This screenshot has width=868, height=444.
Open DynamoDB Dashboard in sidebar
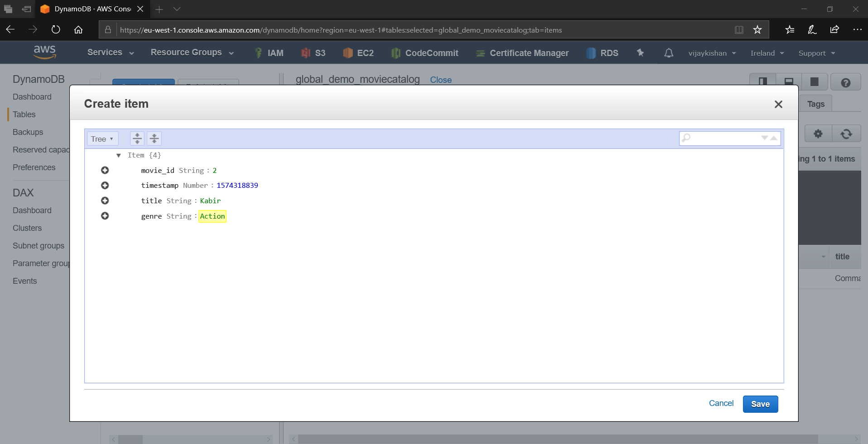coord(32,97)
